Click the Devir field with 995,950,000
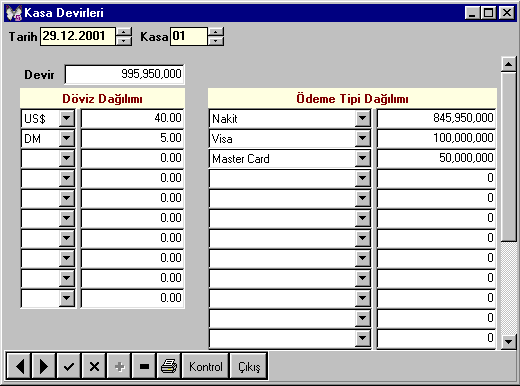This screenshot has width=520, height=386. 124,74
